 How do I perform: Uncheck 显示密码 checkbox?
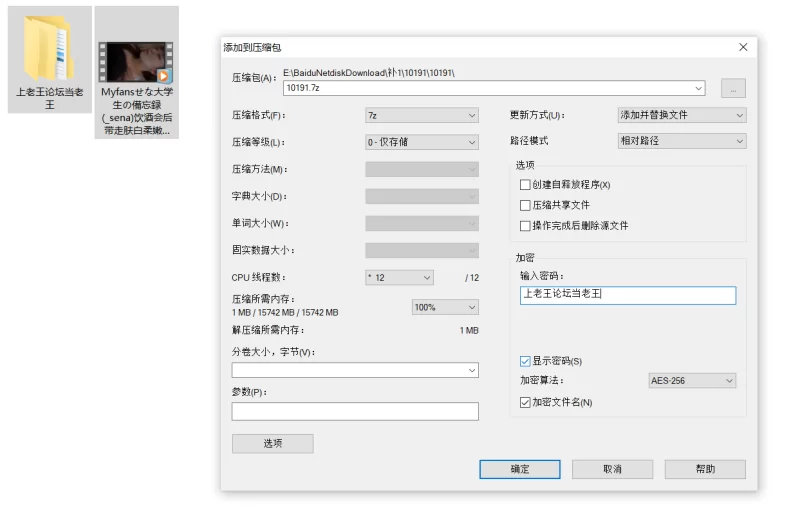[525, 361]
